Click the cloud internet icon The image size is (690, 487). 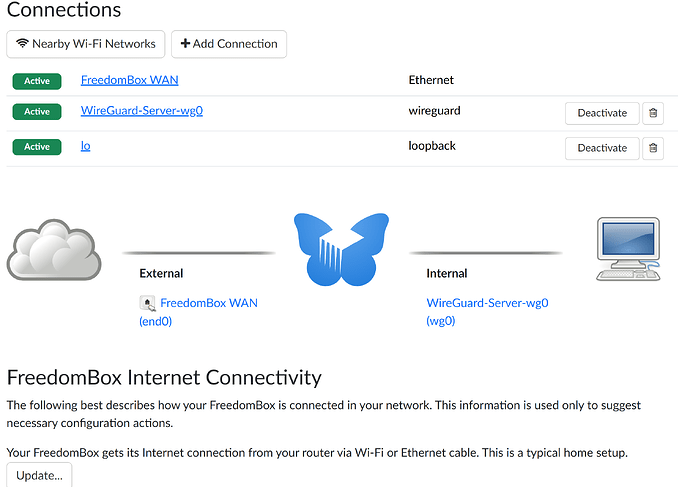[x=54, y=249]
